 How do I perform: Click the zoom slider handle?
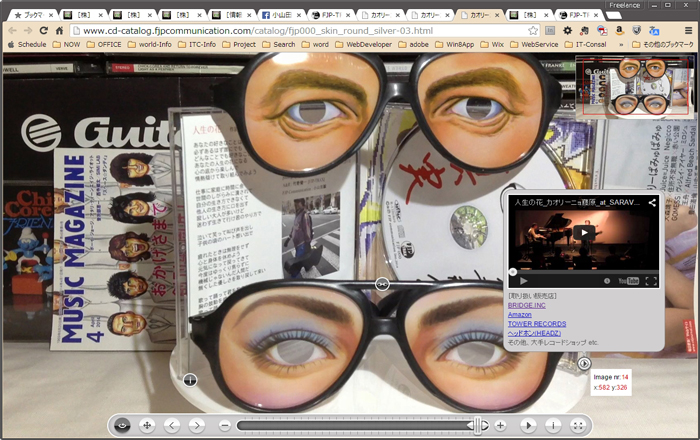pos(478,426)
